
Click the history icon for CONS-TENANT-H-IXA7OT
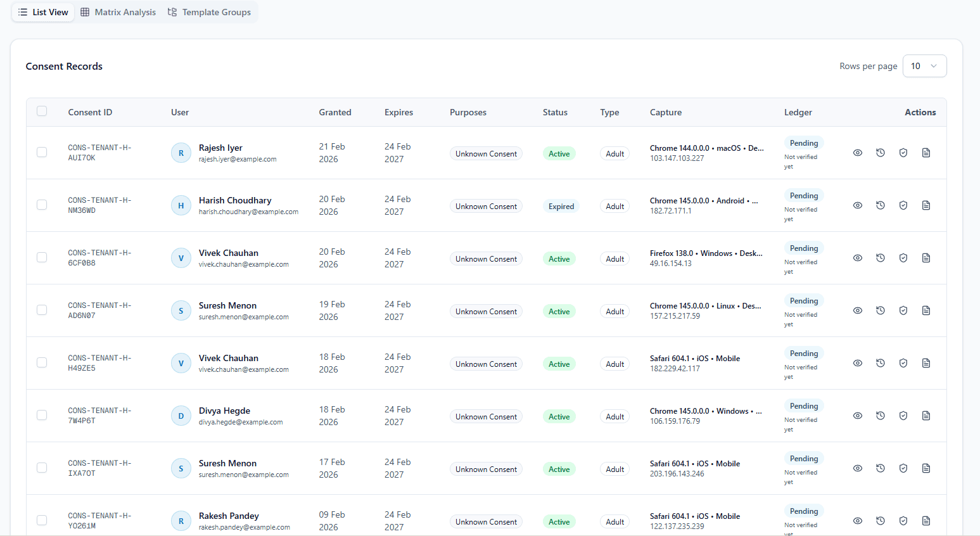[x=880, y=468]
